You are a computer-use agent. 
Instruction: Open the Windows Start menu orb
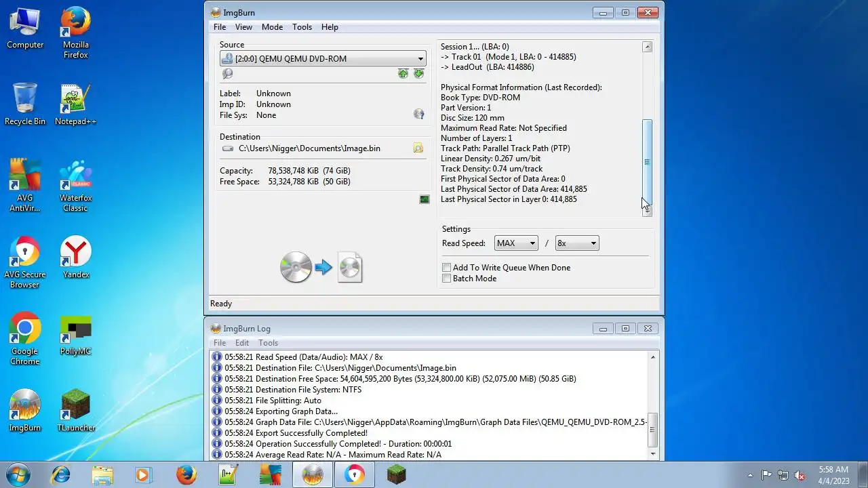[18, 474]
